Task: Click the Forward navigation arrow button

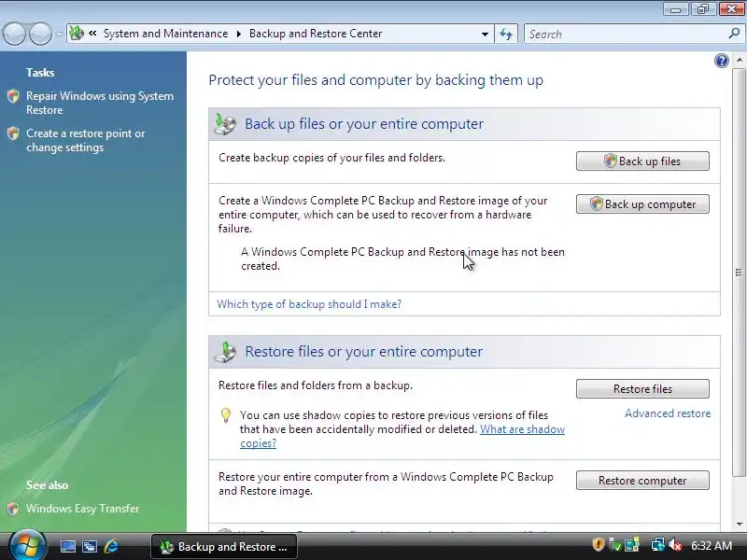Action: click(40, 34)
